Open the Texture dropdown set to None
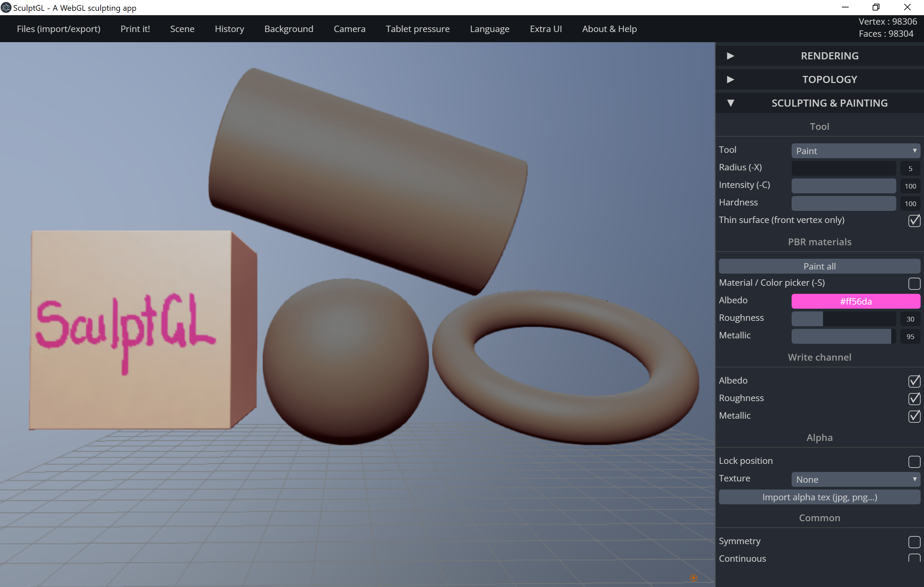The image size is (924, 587). tap(856, 479)
